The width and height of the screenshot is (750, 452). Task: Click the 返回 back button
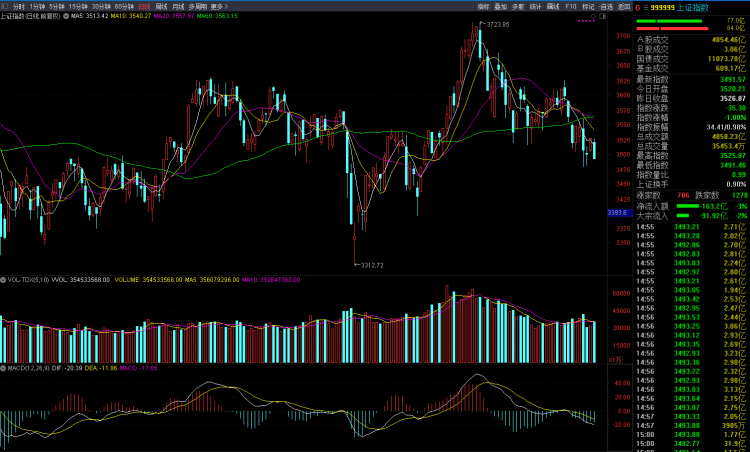click(624, 7)
